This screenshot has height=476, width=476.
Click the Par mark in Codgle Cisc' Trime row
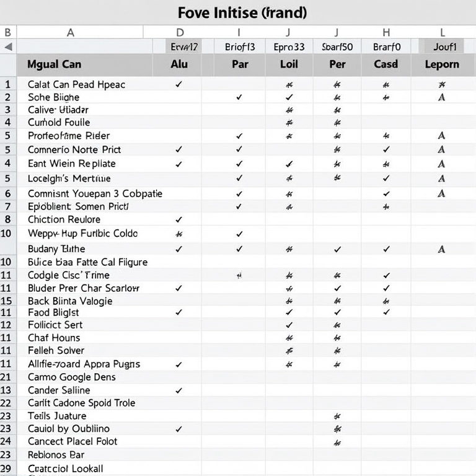click(239, 275)
